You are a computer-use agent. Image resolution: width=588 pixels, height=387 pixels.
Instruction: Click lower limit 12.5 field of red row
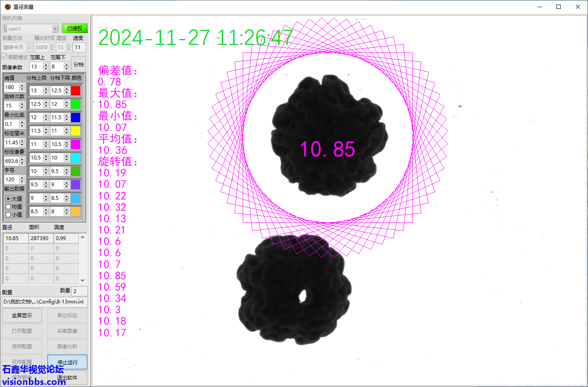point(57,91)
